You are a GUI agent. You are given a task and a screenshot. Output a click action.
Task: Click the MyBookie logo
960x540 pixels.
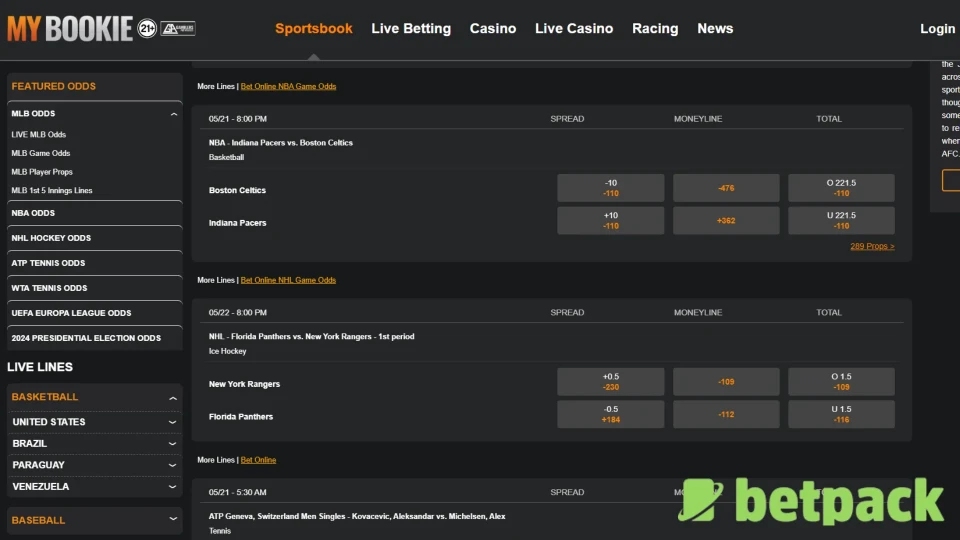tap(69, 29)
